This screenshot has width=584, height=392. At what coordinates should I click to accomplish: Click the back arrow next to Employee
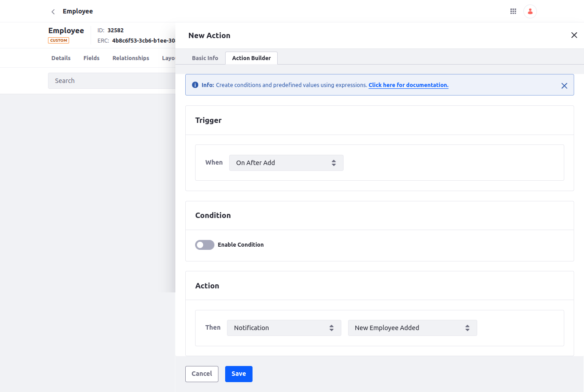(x=53, y=12)
